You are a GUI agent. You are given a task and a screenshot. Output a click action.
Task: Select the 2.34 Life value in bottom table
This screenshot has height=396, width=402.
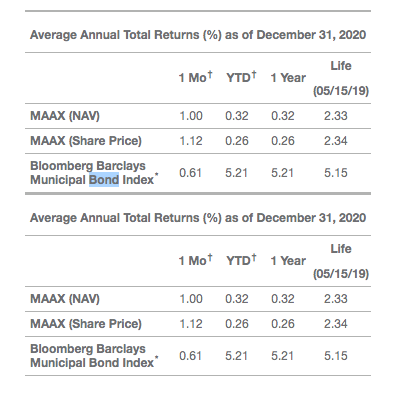tap(336, 324)
